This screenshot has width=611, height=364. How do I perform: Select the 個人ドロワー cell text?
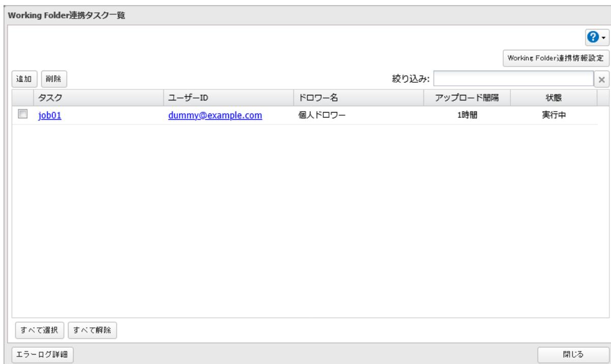tap(322, 115)
